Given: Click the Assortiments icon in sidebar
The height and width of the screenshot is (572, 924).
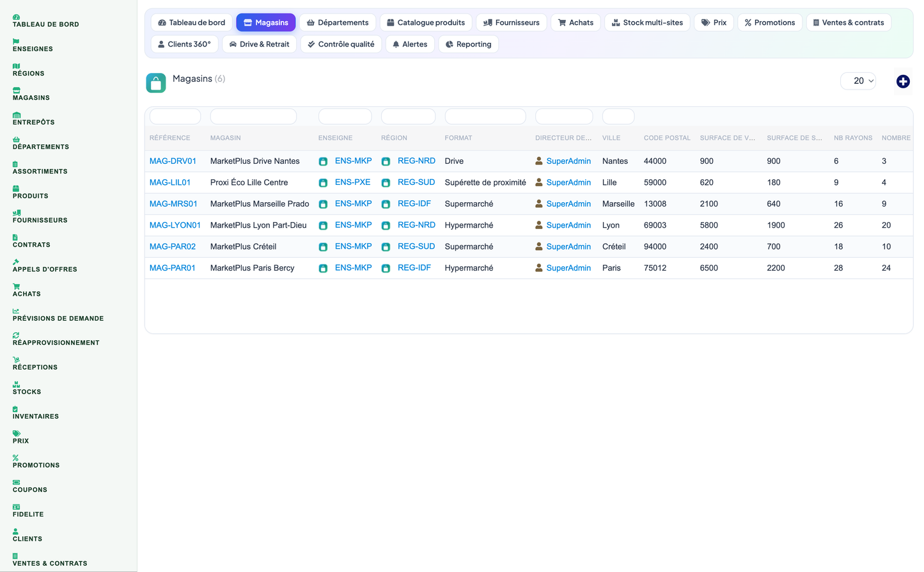Looking at the screenshot, I should pyautogui.click(x=15, y=164).
